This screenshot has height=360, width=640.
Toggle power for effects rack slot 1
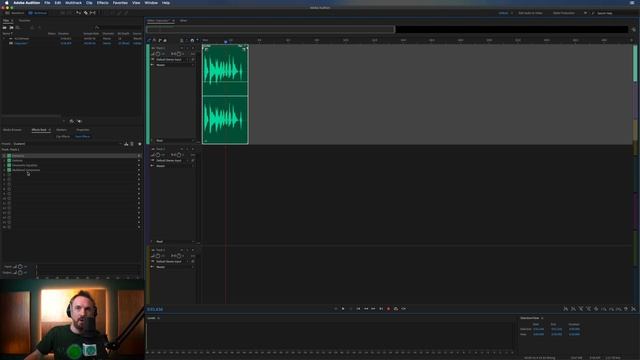click(9, 156)
